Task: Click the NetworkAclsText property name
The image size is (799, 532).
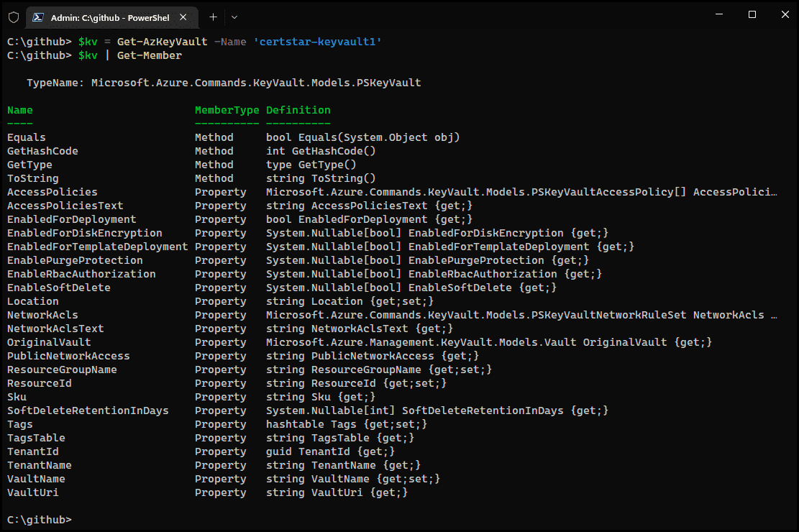Action: tap(55, 329)
